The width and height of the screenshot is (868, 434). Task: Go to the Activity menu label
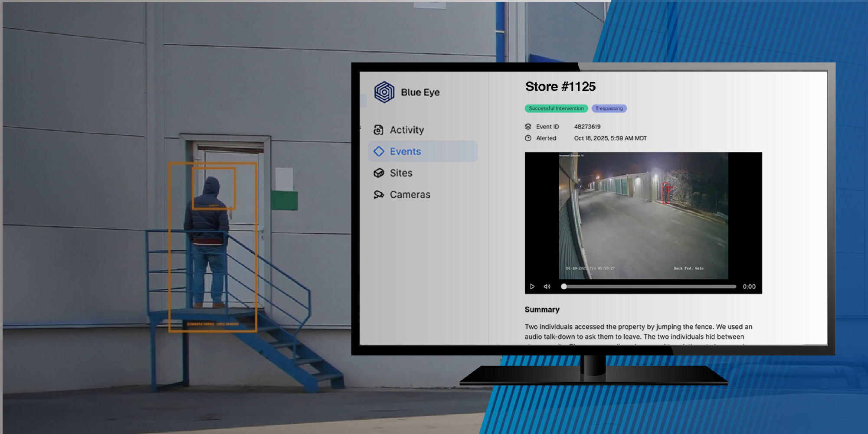click(x=406, y=130)
